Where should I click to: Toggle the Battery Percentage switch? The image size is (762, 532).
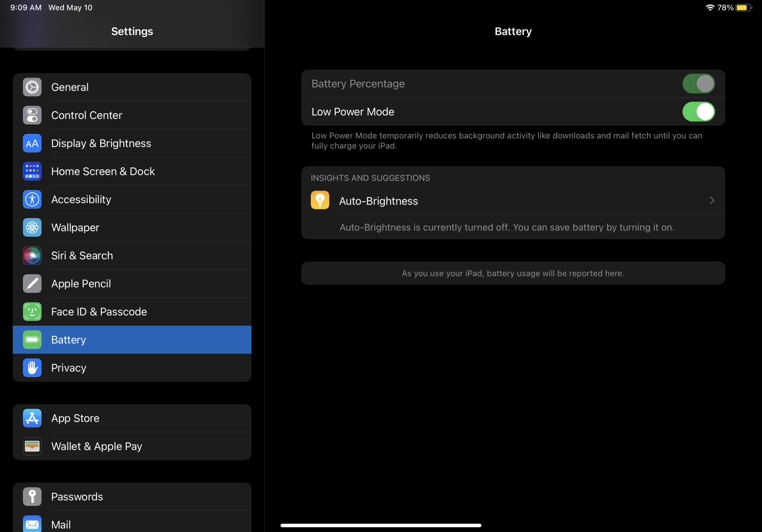pyautogui.click(x=698, y=84)
